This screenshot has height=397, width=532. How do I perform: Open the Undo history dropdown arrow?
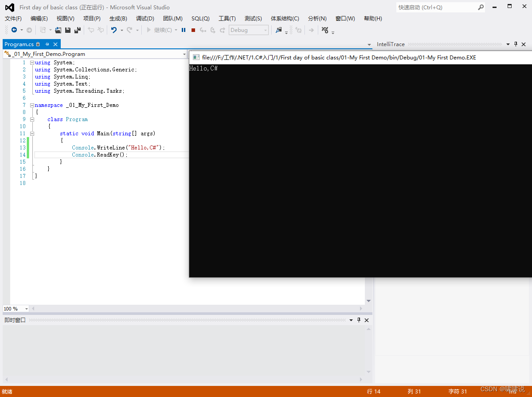coord(122,30)
